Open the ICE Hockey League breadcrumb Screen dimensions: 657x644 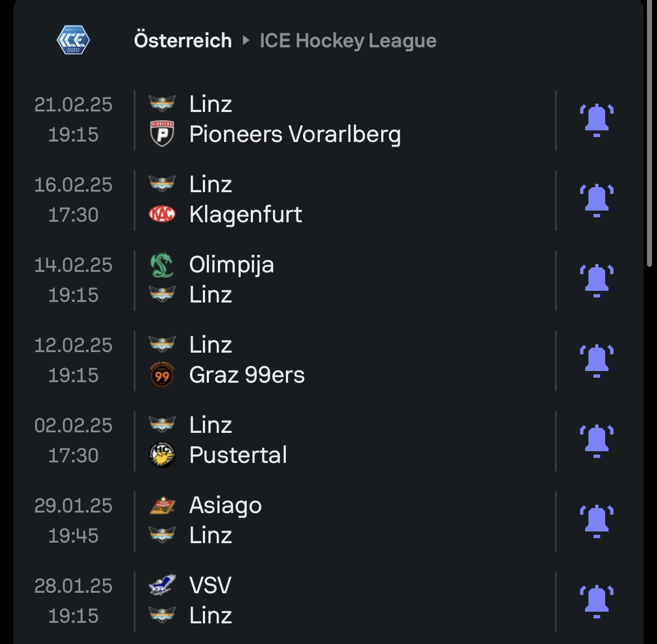(x=348, y=41)
